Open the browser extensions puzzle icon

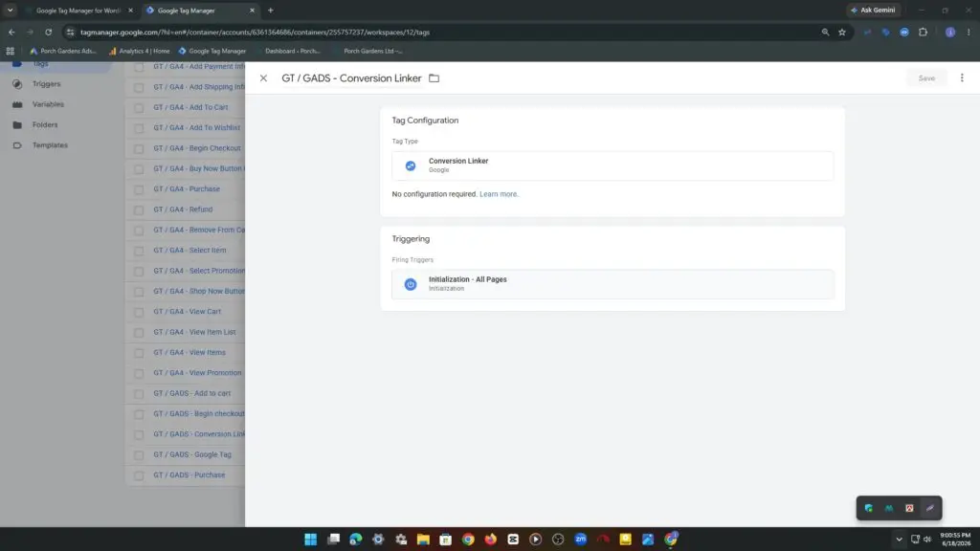[x=924, y=32]
